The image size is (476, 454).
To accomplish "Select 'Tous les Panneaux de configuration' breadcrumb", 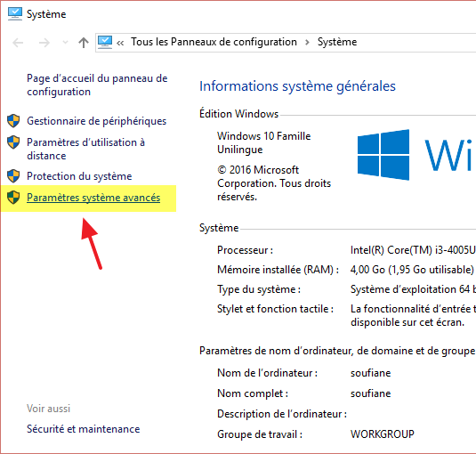I will [214, 42].
